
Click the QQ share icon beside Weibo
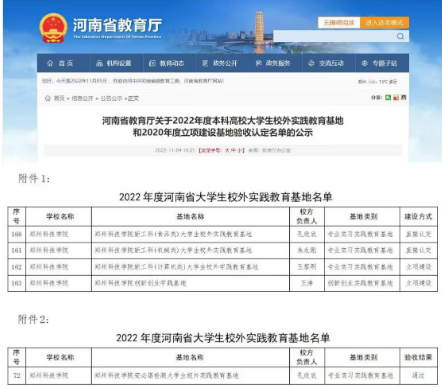(x=403, y=97)
